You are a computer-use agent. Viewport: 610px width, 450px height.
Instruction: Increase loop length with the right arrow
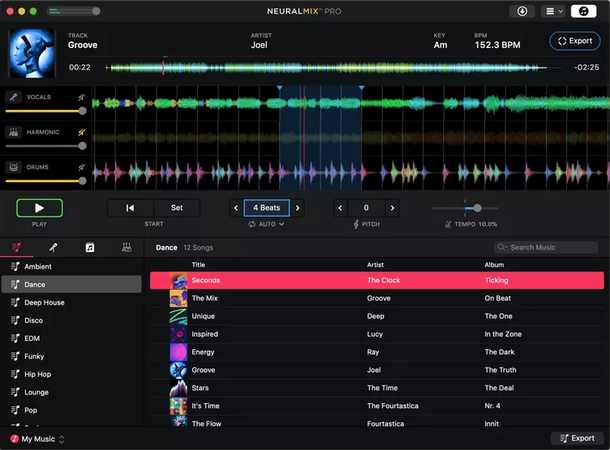297,208
